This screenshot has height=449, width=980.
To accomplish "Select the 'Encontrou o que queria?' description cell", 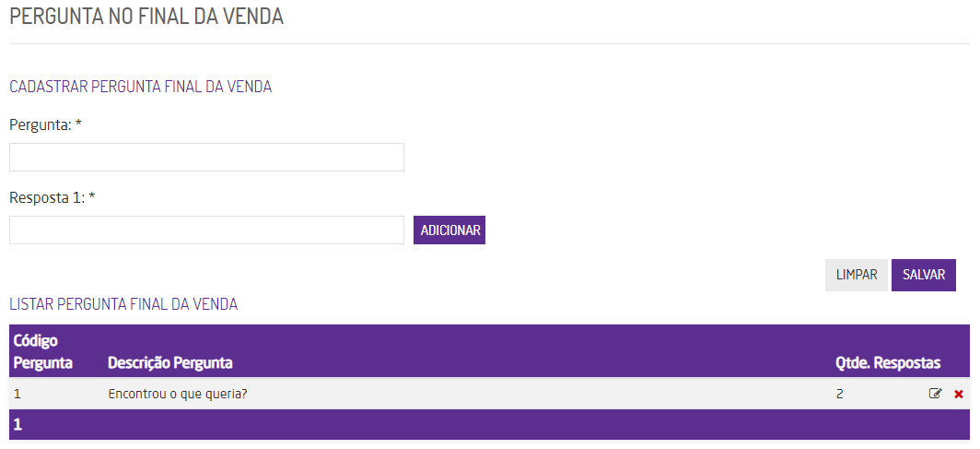I will [178, 394].
